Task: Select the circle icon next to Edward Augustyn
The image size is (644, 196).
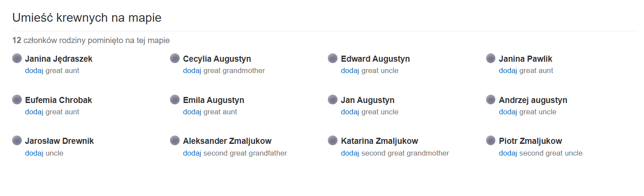Action: coord(333,58)
